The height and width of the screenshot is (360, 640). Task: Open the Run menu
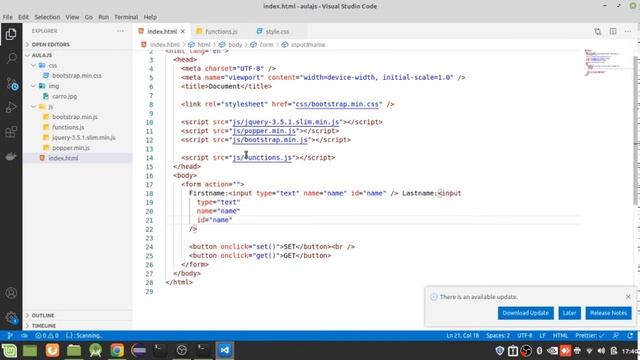[x=103, y=17]
